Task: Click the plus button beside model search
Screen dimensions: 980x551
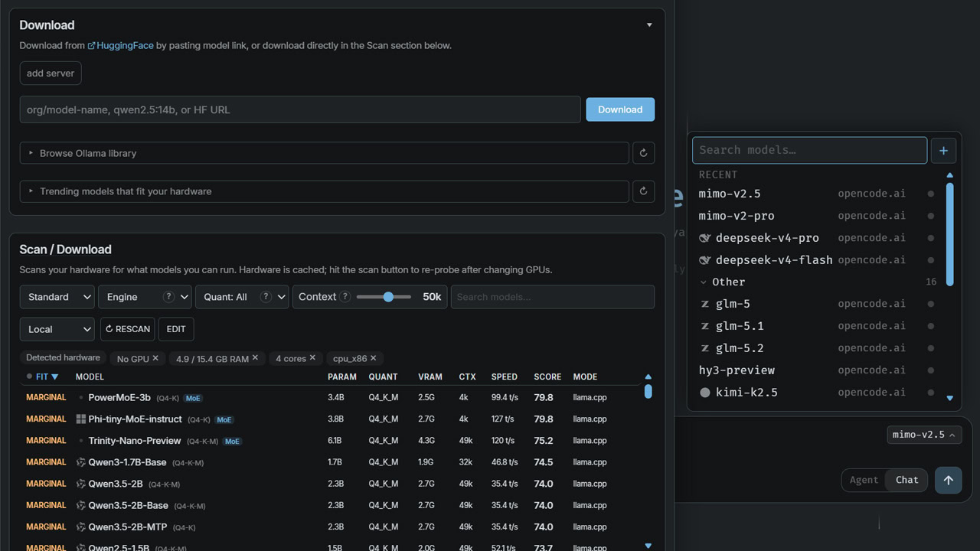Action: click(943, 151)
